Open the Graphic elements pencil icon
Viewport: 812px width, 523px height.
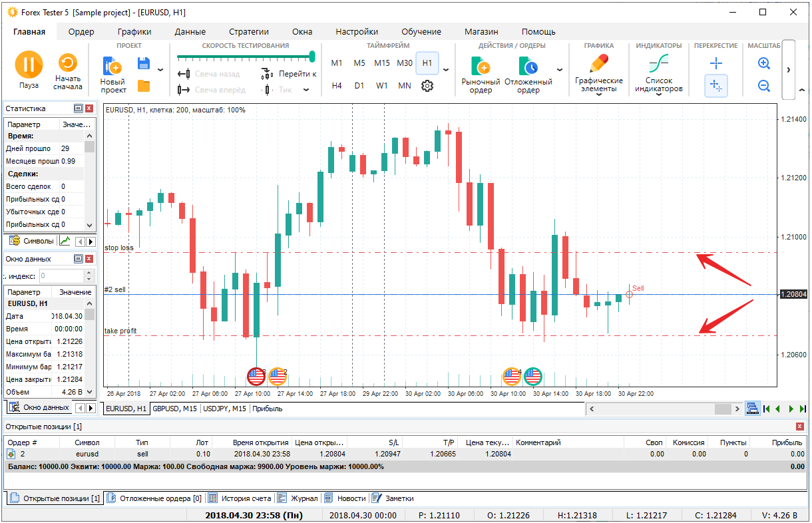pos(598,65)
